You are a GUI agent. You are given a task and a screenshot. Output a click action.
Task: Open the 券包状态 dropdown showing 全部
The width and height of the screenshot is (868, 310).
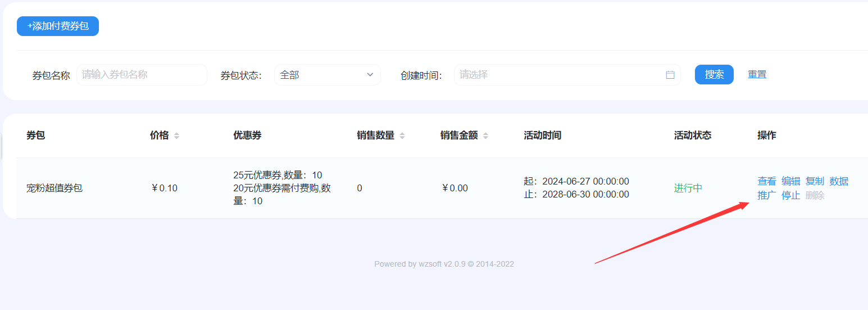[328, 75]
